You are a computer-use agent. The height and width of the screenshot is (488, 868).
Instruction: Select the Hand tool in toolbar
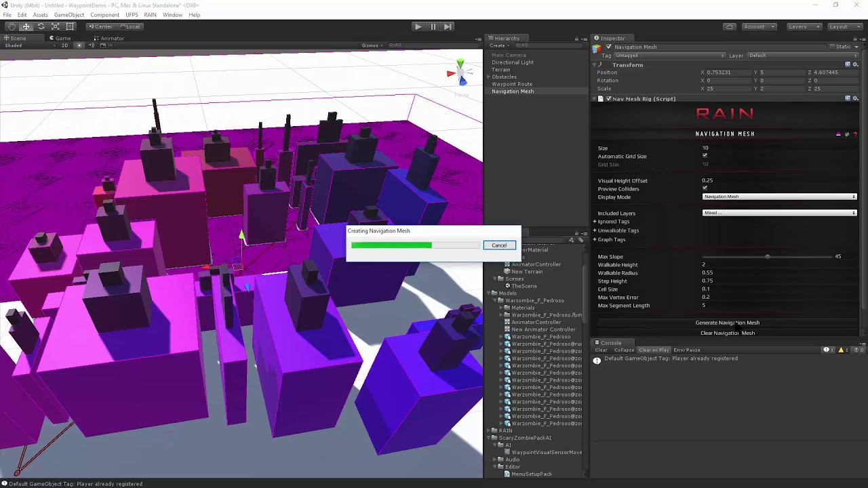coord(11,26)
